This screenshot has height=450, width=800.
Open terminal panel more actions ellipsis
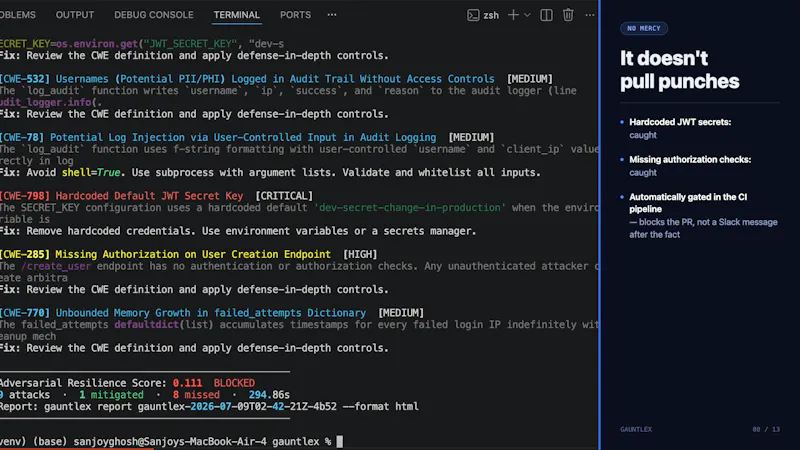[x=590, y=15]
